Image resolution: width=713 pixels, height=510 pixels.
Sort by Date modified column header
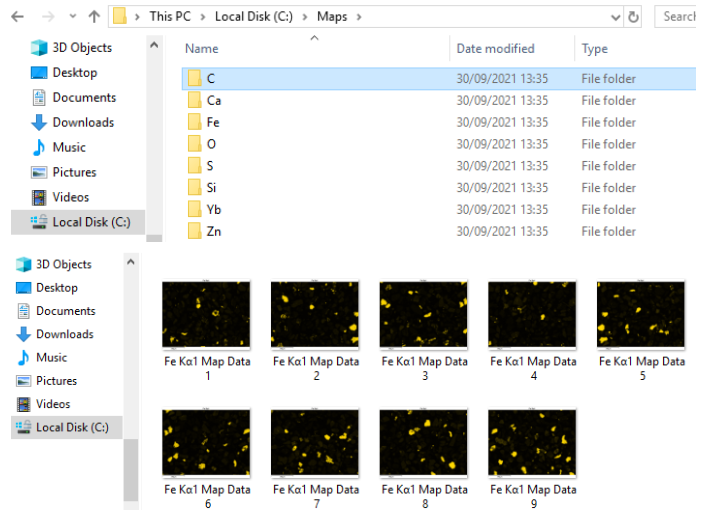495,49
